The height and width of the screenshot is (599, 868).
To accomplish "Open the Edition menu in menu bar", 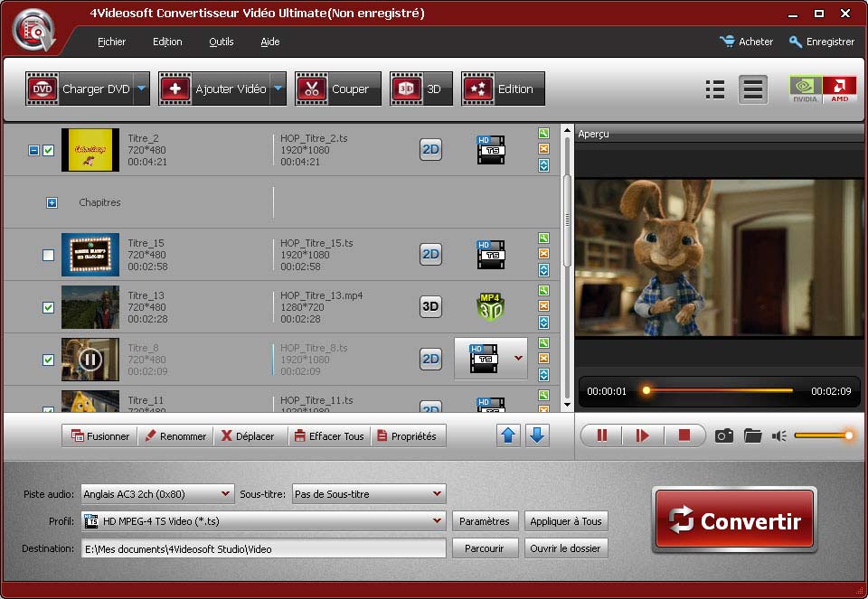I will pyautogui.click(x=167, y=42).
